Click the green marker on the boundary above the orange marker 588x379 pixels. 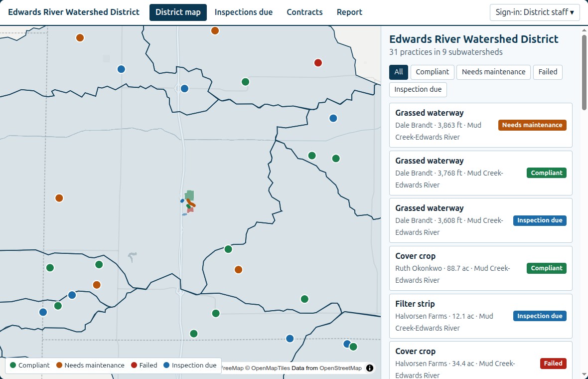click(228, 249)
